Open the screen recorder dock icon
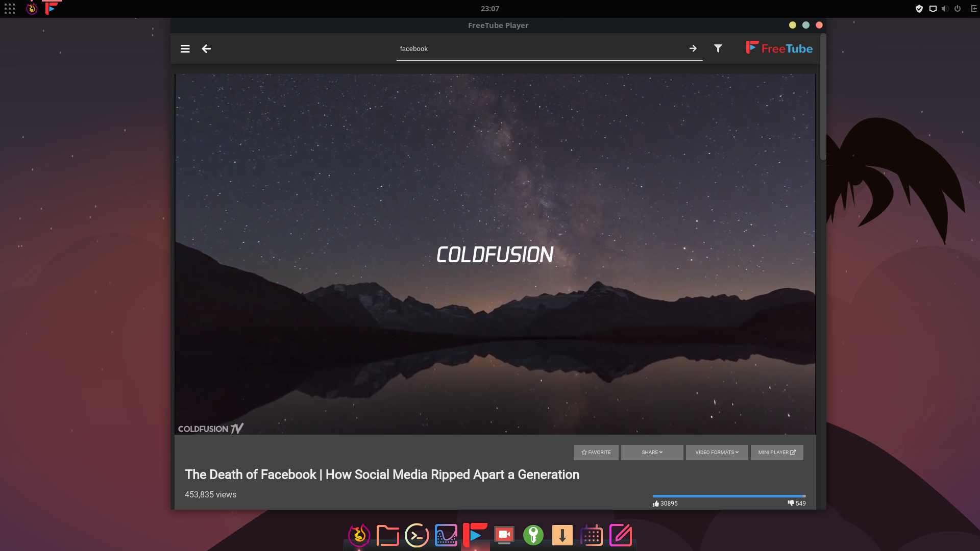980x551 pixels. (504, 535)
